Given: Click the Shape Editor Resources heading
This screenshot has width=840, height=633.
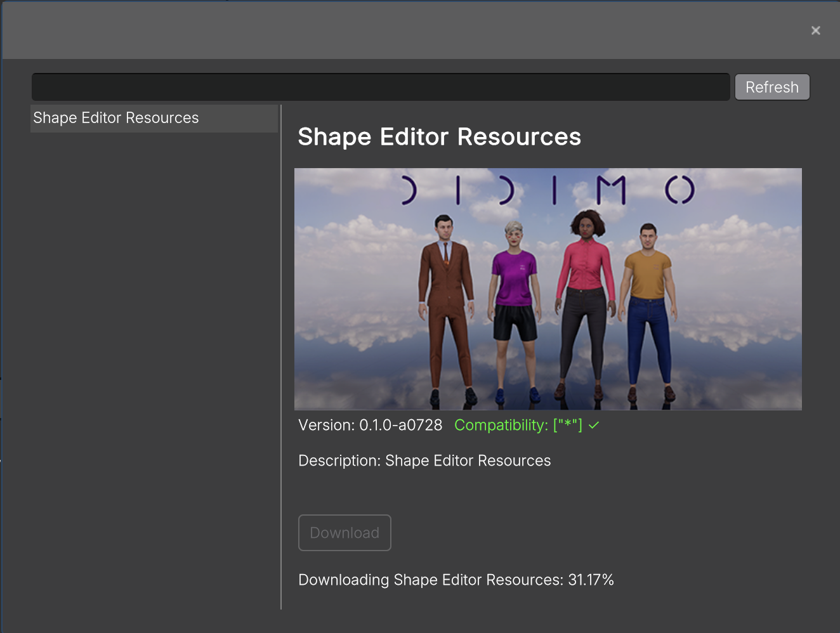Looking at the screenshot, I should click(439, 137).
